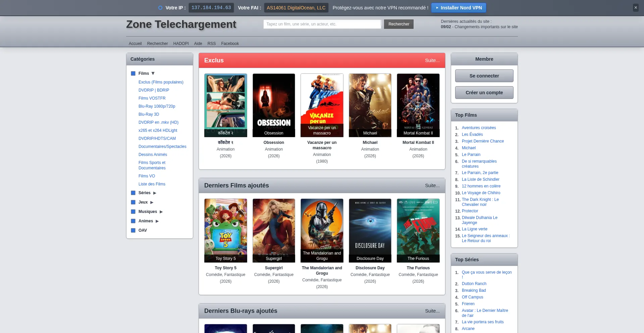The height and width of the screenshot is (333, 644).
Task: Click the Rechercher search button
Action: [x=398, y=24]
